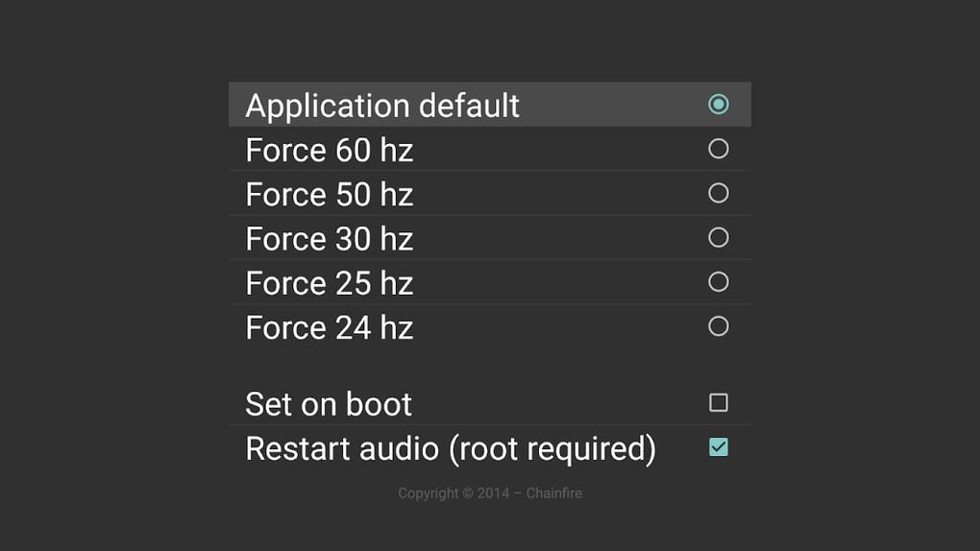Click the copyright © symbol in footer
980x551 pixels.
click(468, 493)
